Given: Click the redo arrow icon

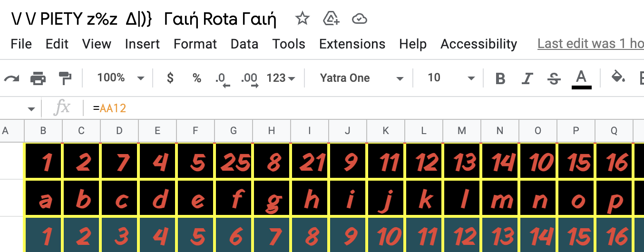Looking at the screenshot, I should (x=11, y=78).
